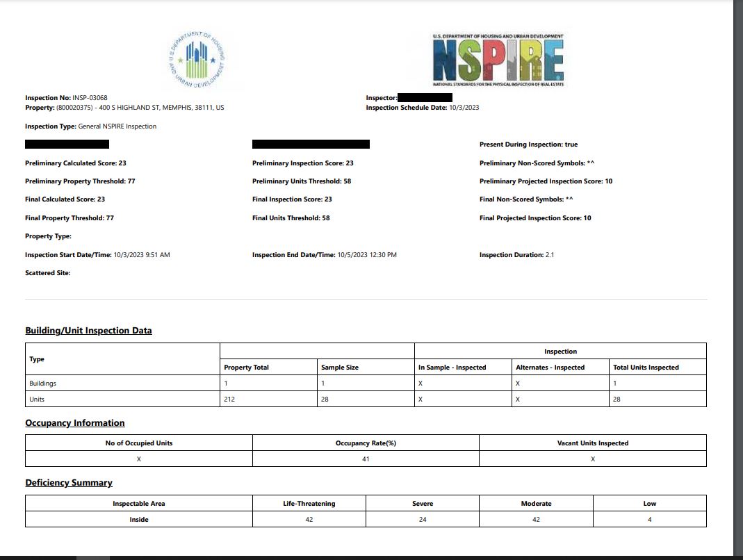Click the NSPIRE logo image
The width and height of the screenshot is (743, 560).
coord(498,60)
